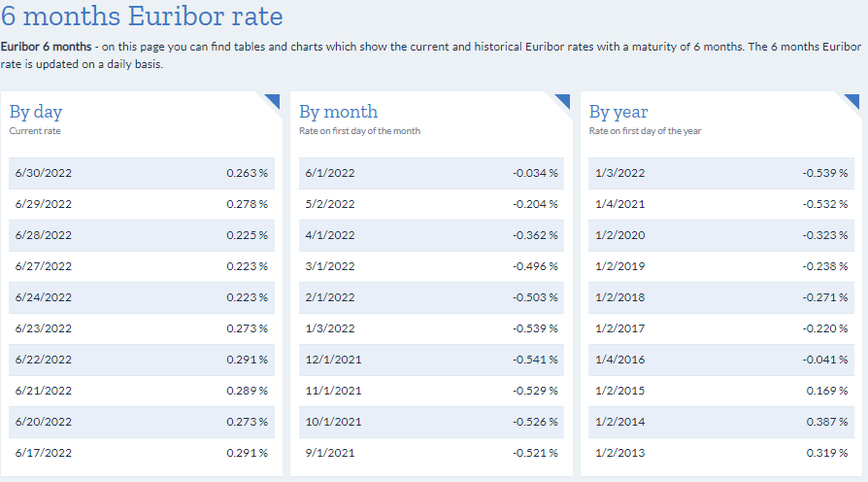868x482 pixels.
Task: Click the -0.496 % rate value
Action: point(535,266)
